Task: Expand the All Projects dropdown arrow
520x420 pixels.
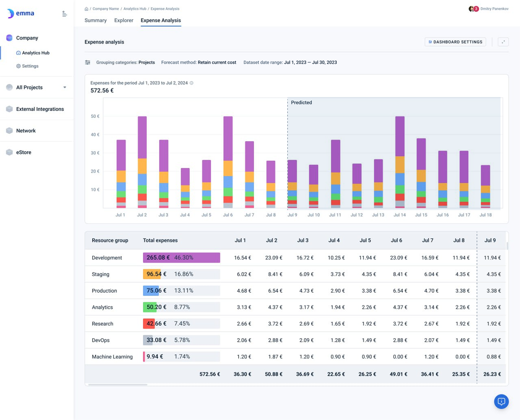Action: [65, 87]
